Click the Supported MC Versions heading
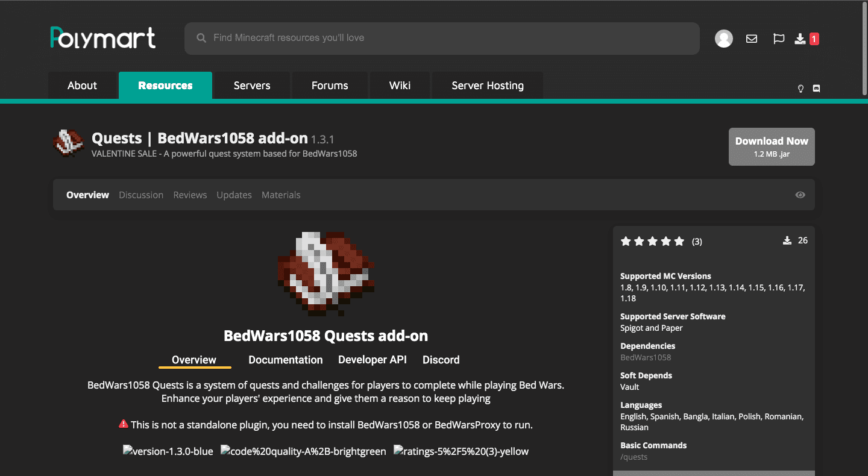 pos(665,276)
